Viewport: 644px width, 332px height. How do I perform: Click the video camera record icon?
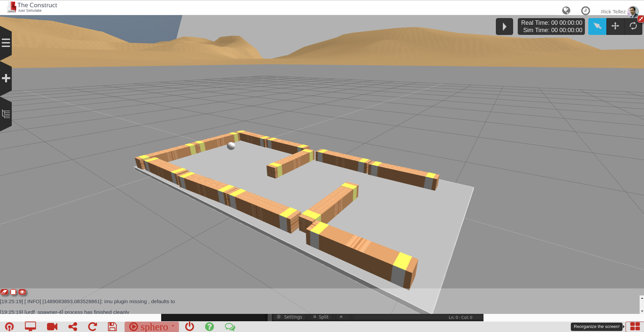(52, 327)
